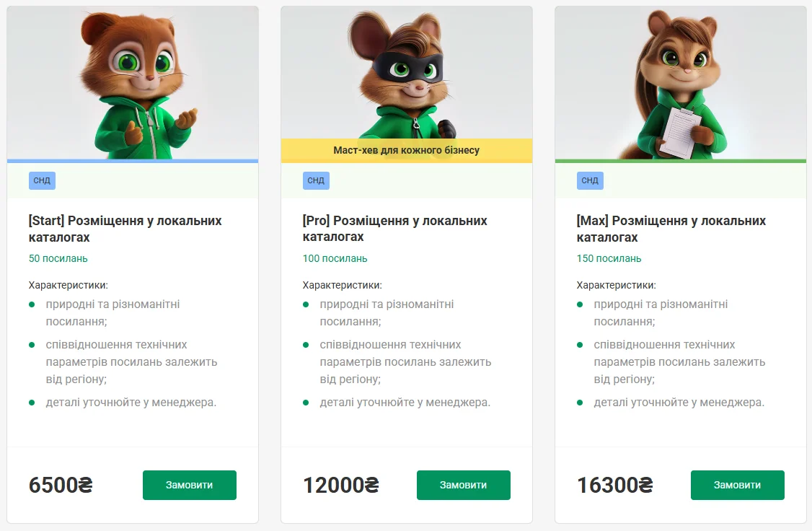Viewport: 812px width, 531px height.
Task: Open the [Max] Розміщення у локальних каталогах title
Action: click(x=671, y=229)
